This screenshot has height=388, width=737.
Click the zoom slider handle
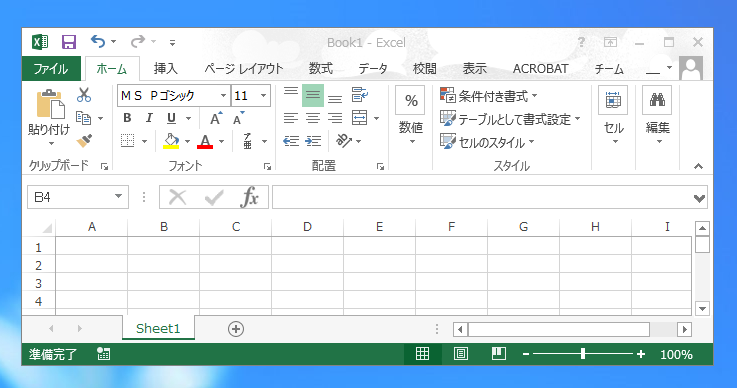(x=583, y=354)
